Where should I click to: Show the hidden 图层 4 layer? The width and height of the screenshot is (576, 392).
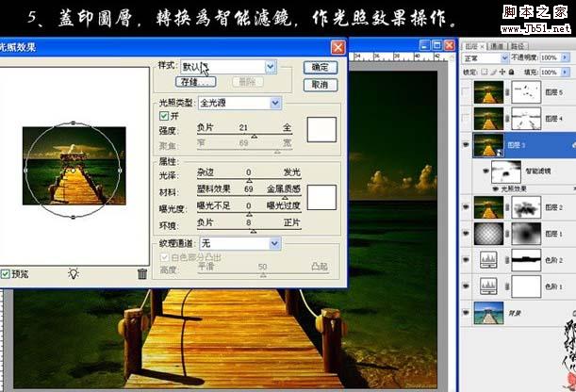point(466,119)
